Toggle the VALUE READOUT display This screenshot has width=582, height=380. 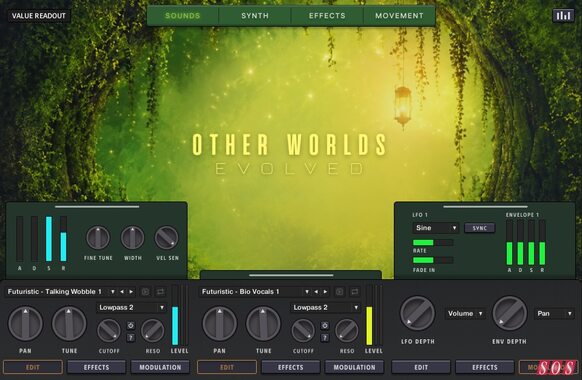pyautogui.click(x=39, y=16)
